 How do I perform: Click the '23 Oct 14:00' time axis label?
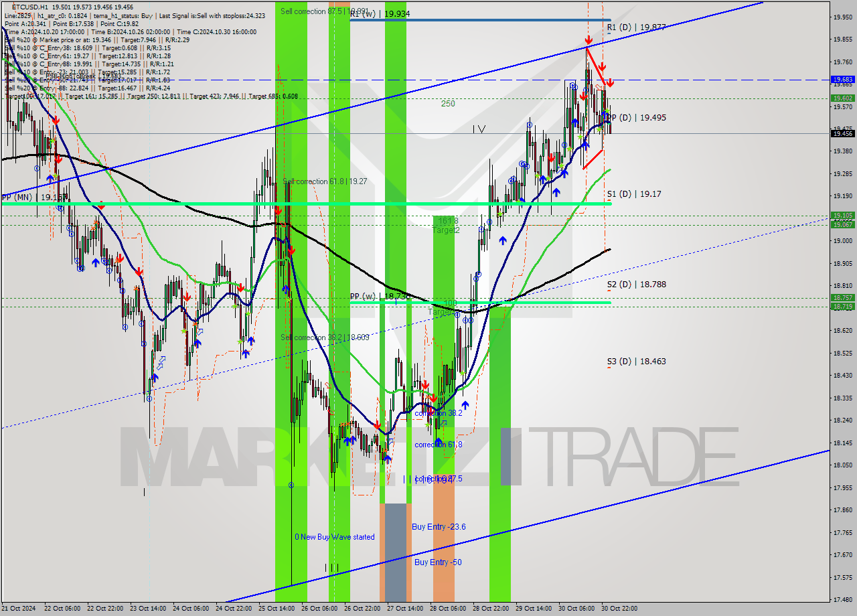(x=148, y=609)
